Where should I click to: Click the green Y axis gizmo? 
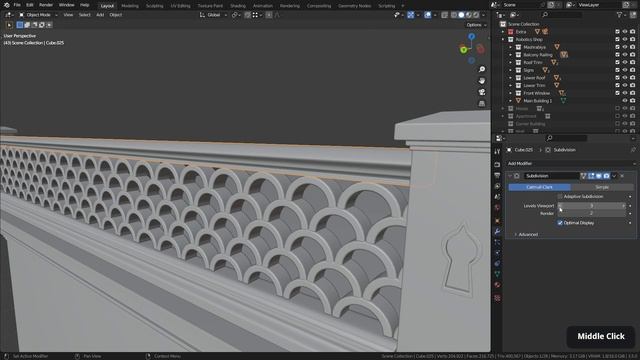(x=464, y=50)
